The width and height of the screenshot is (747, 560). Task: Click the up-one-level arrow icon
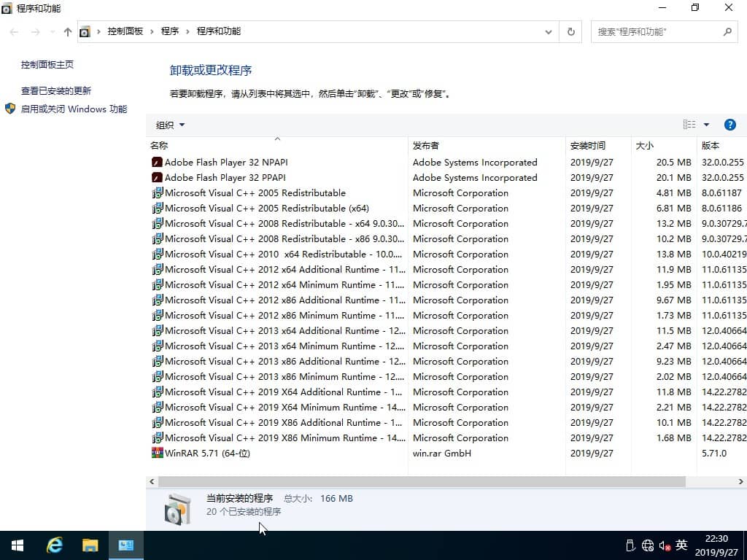click(x=66, y=31)
